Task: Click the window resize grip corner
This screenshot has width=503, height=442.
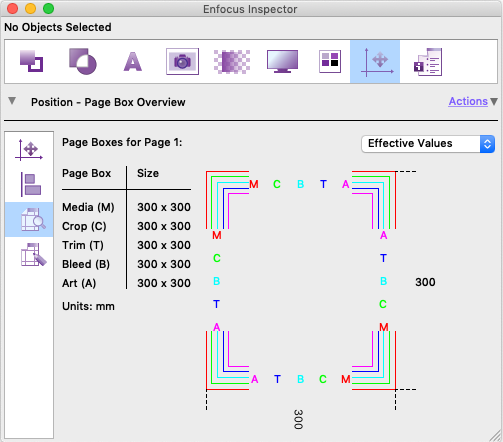Action: pyautogui.click(x=496, y=435)
